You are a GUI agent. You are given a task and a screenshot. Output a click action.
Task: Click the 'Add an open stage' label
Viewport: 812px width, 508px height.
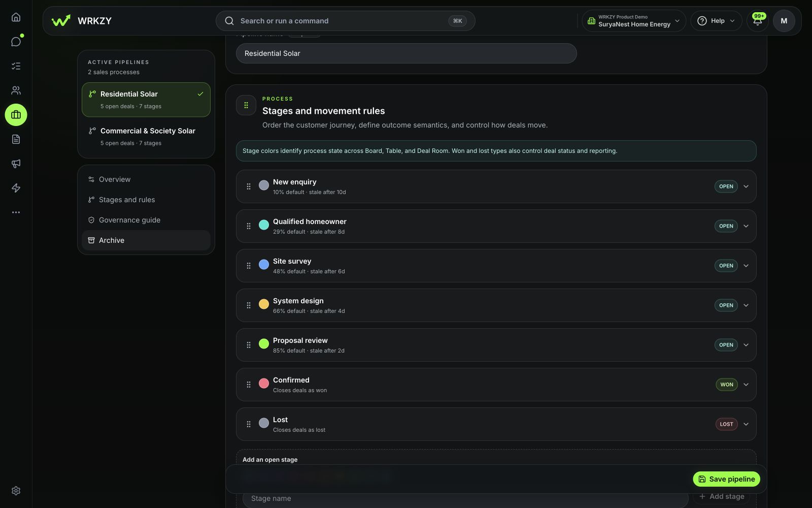click(270, 460)
